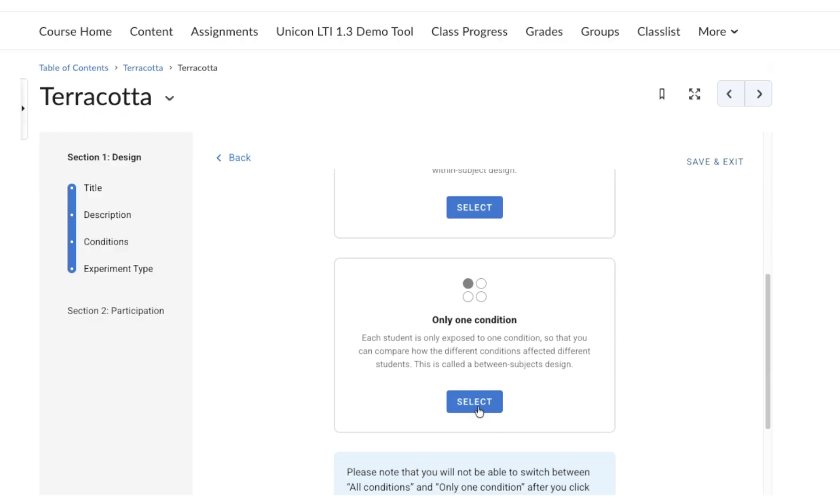Screen dimensions: 840x504
Task: Click the vertical scrollbar thumb
Action: (x=768, y=351)
